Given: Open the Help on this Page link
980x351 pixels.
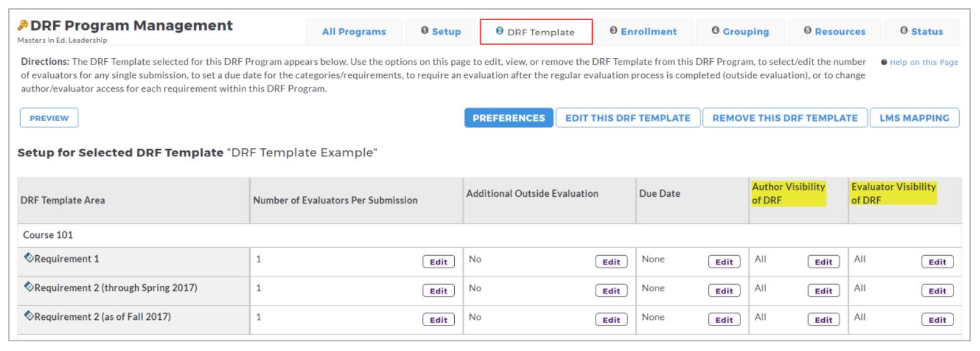Looking at the screenshot, I should click(x=923, y=62).
